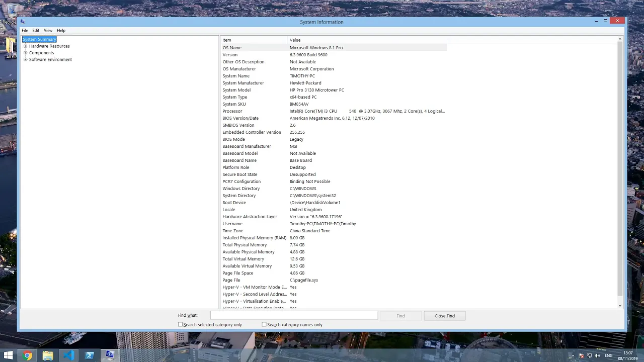Maximize the System Information window

pos(605,21)
